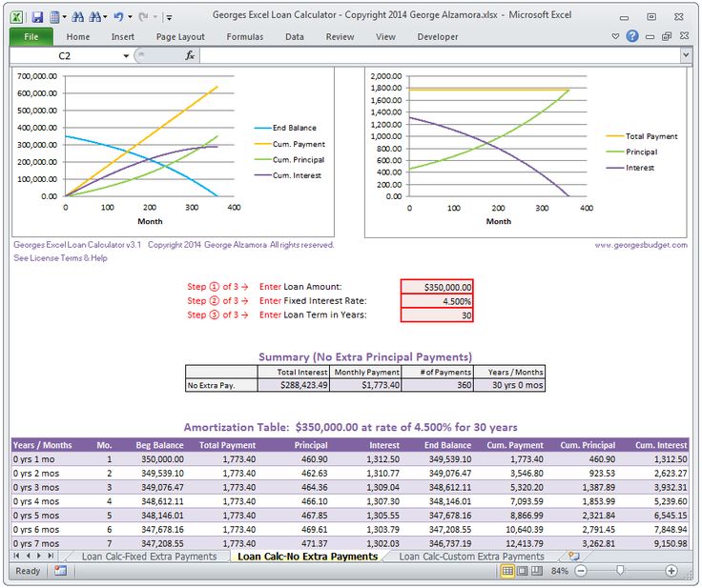Open See License Terms & Help link

coord(60,257)
